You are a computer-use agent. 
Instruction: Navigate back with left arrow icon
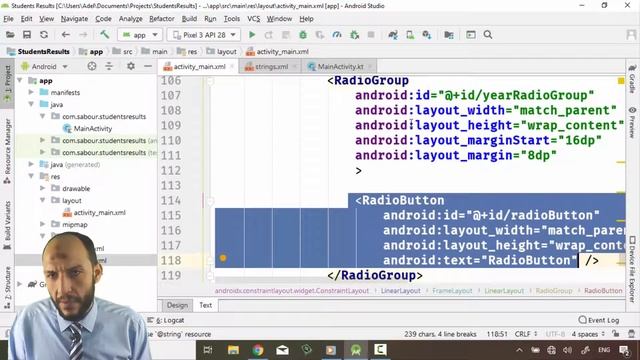pos(65,35)
